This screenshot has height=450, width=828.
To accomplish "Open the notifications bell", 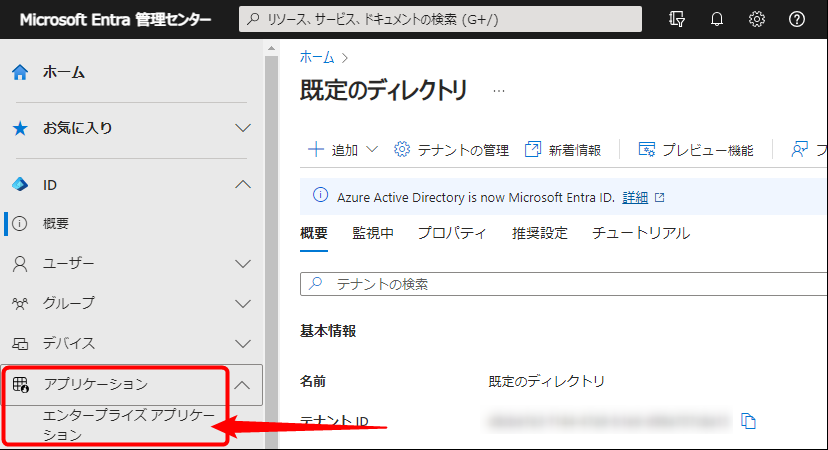I will [x=717, y=20].
